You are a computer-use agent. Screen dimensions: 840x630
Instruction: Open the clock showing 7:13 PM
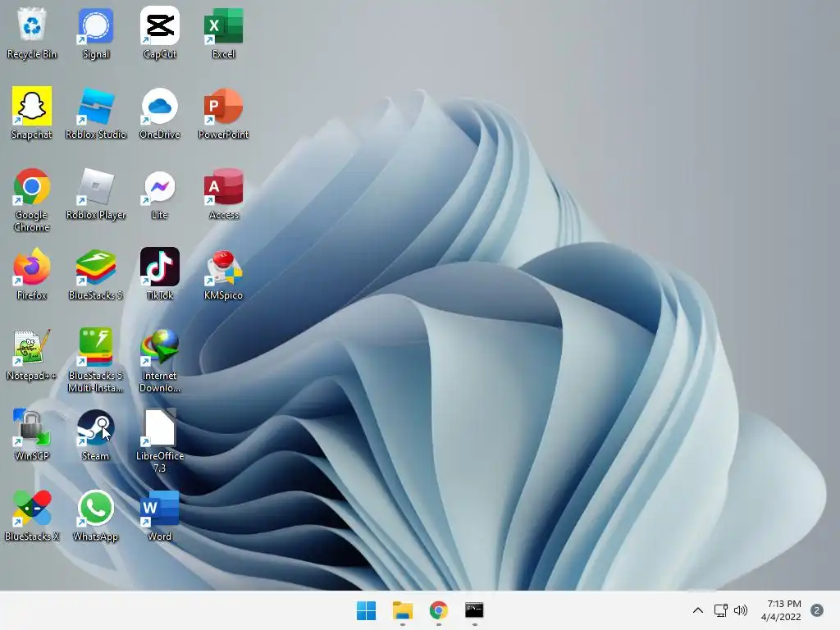(x=781, y=610)
